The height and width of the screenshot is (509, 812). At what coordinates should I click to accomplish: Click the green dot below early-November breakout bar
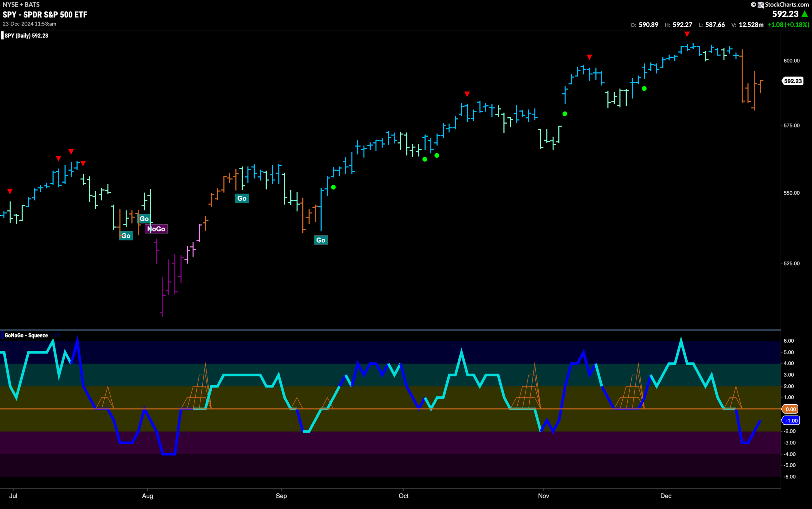[565, 114]
